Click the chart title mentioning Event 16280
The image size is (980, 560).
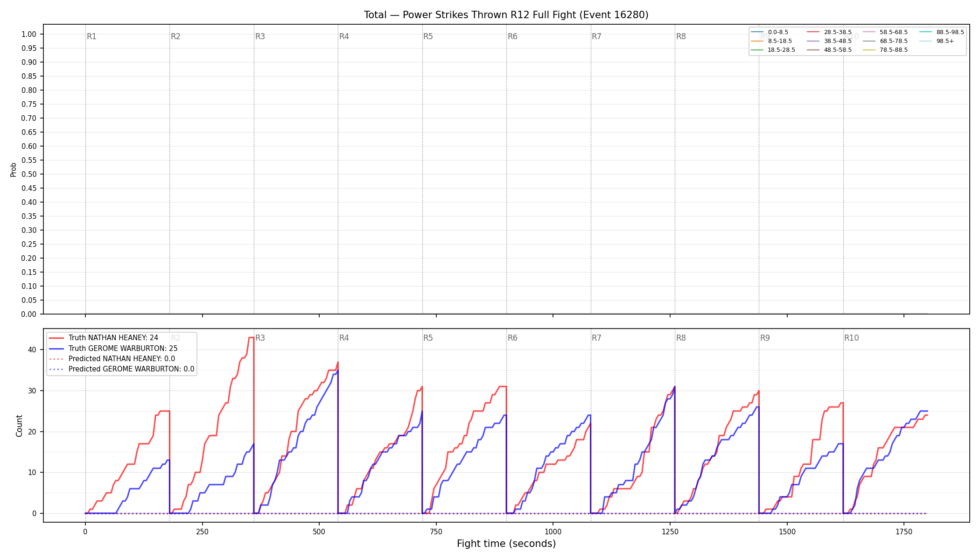(506, 15)
